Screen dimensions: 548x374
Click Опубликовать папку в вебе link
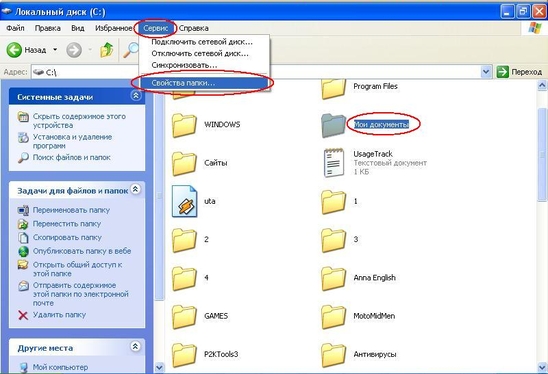(82, 251)
